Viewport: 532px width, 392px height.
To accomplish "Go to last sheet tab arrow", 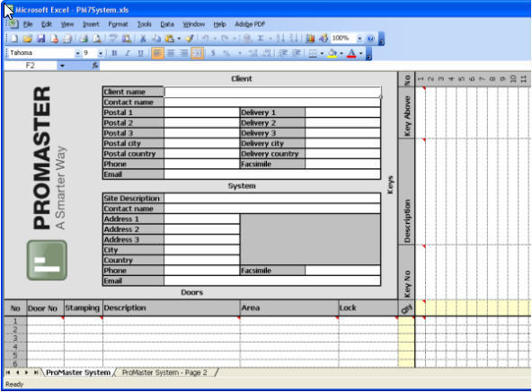I will tap(36, 372).
